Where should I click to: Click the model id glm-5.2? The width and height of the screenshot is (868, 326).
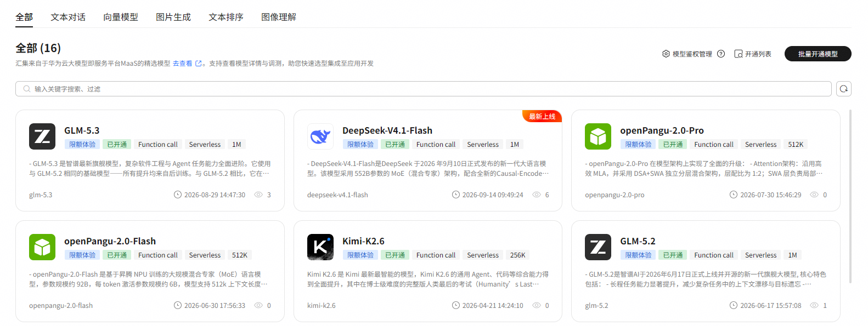596,305
